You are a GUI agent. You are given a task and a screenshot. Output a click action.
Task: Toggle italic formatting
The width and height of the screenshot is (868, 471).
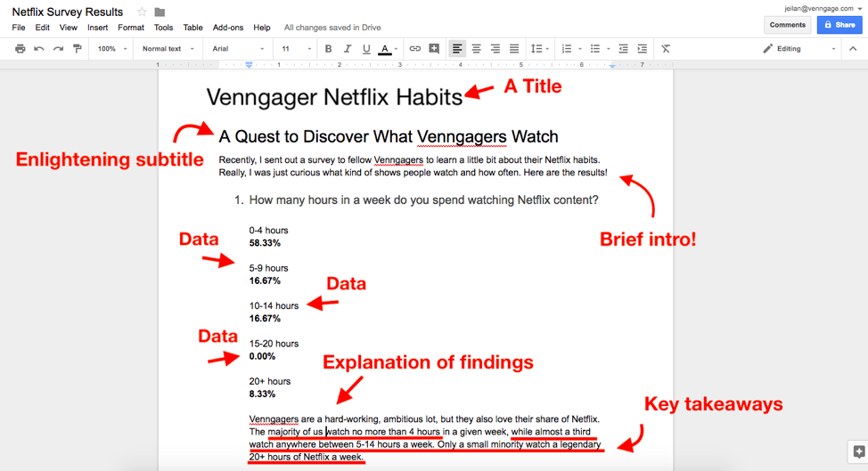pyautogui.click(x=347, y=49)
